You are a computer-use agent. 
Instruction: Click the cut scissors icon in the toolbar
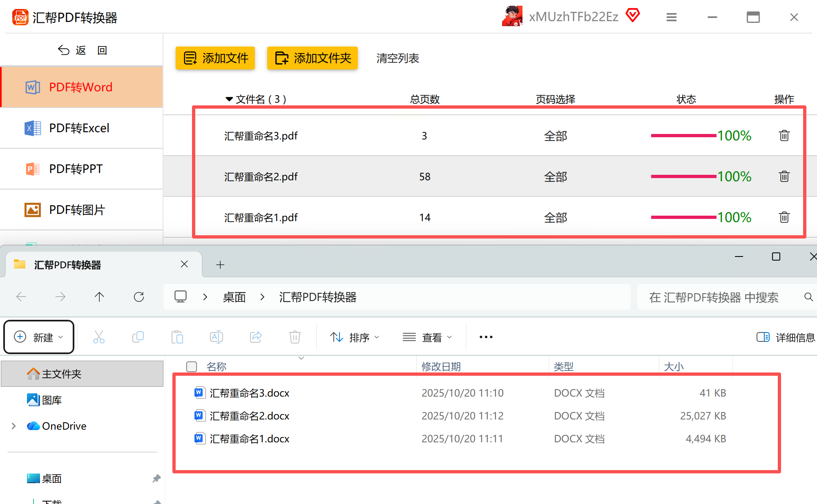coord(99,337)
